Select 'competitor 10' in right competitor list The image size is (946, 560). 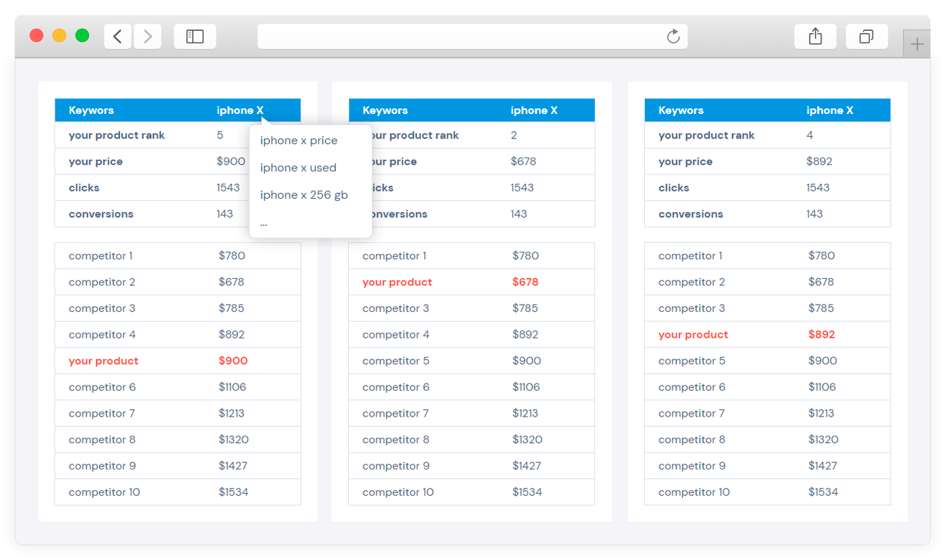click(x=694, y=492)
